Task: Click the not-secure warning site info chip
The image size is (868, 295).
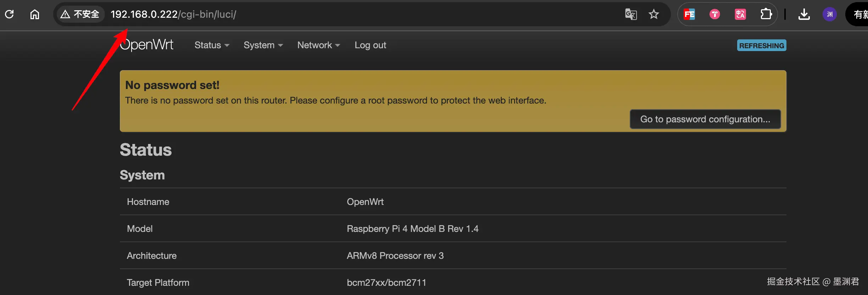Action: pos(80,14)
